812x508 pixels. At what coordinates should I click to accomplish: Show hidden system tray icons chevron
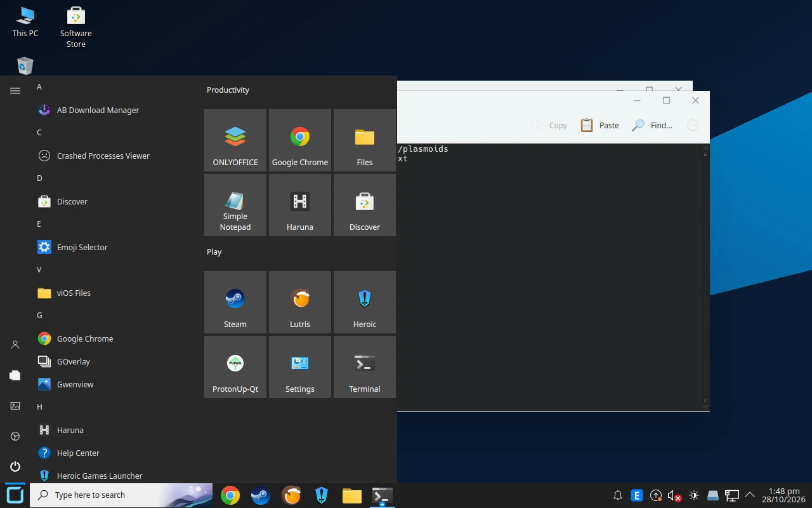[x=750, y=495]
